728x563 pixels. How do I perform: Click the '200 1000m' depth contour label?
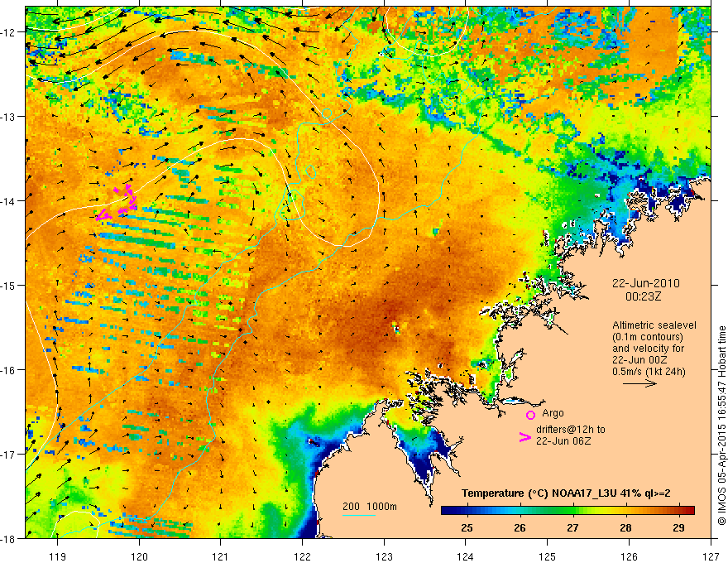coord(370,507)
